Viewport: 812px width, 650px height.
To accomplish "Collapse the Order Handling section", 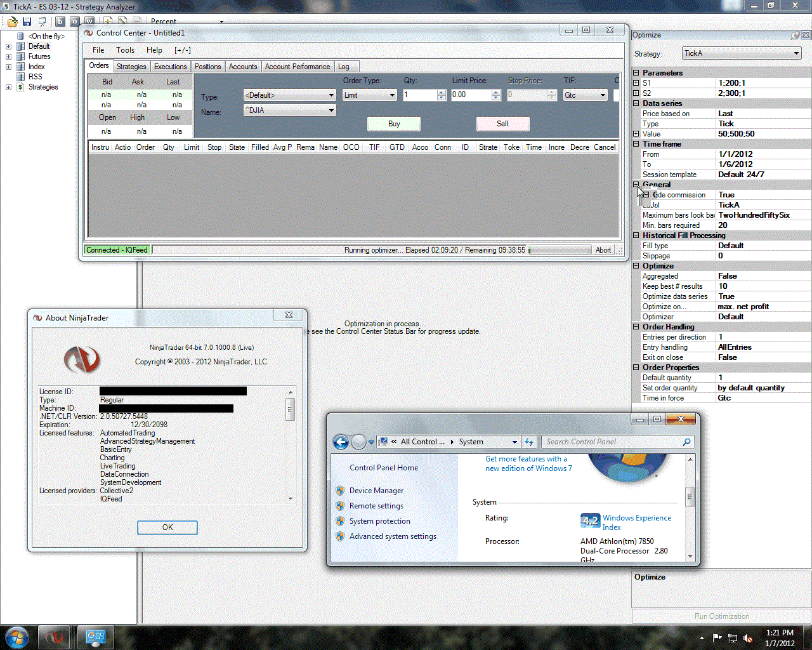I will pos(636,327).
